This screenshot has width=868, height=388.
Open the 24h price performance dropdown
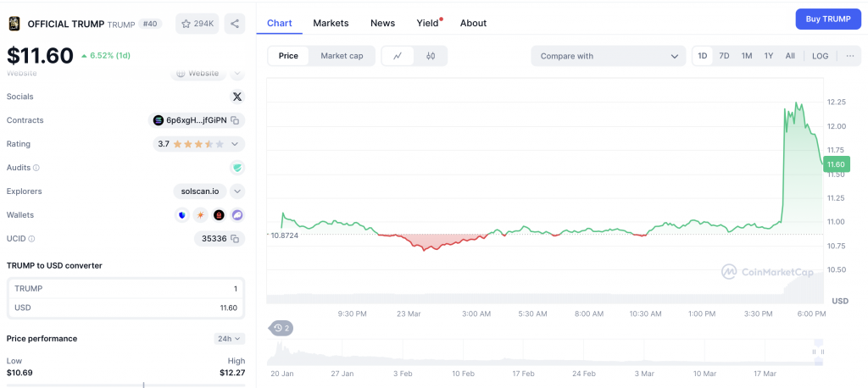pos(229,339)
